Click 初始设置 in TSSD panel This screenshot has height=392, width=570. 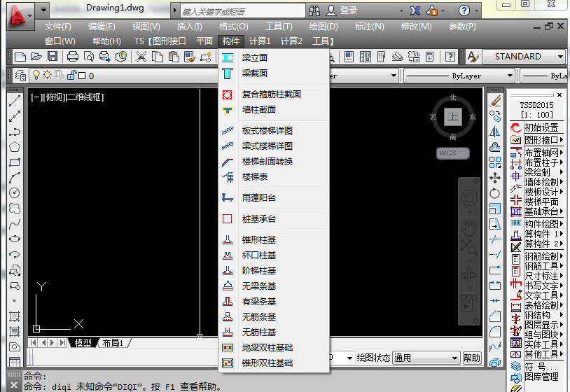click(541, 127)
